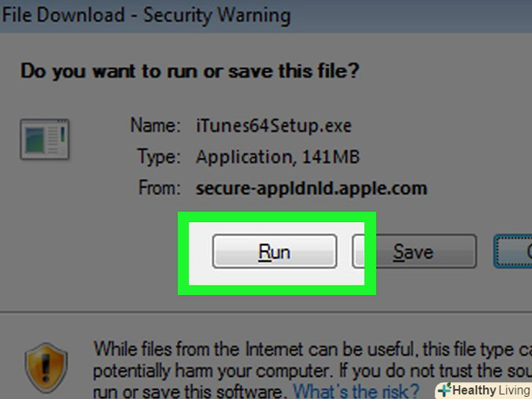Image resolution: width=532 pixels, height=399 pixels.
Task: Click the green plus Healthy Living logo
Action: [x=444, y=389]
